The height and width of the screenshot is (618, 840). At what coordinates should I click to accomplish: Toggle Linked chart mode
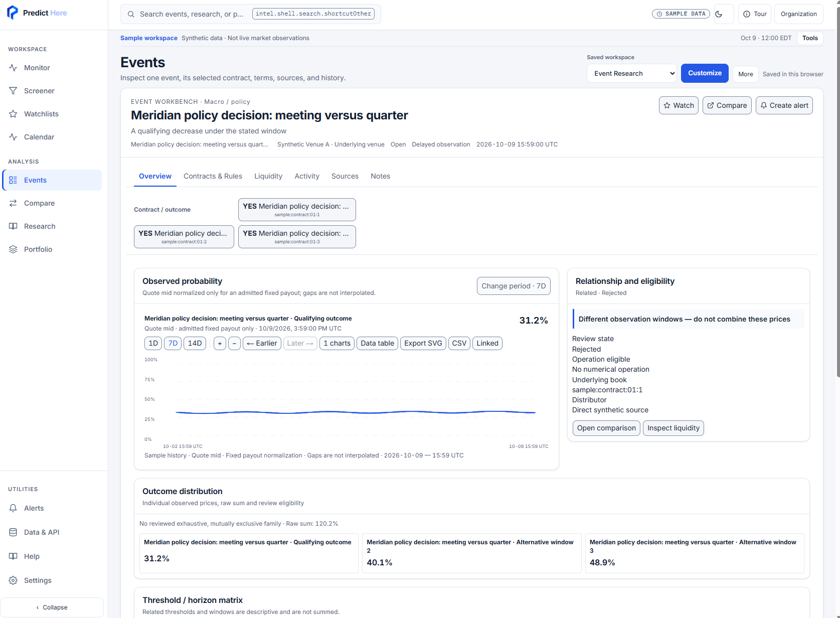pyautogui.click(x=487, y=343)
